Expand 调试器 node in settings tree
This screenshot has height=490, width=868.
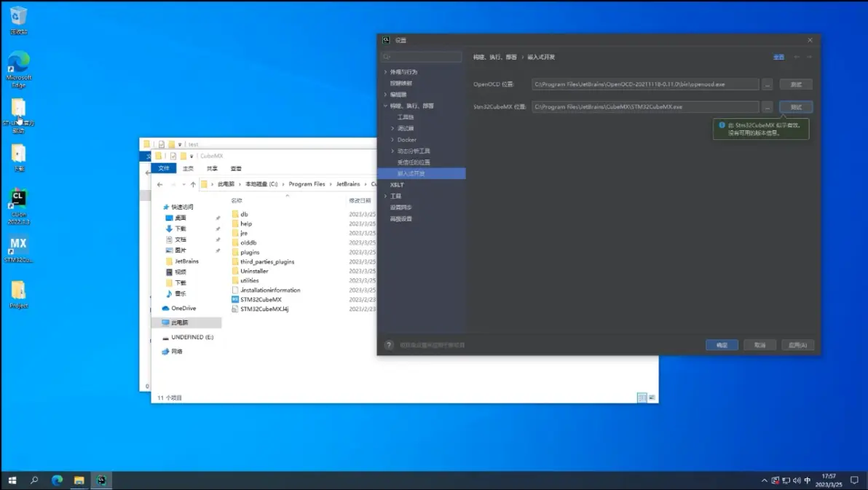(x=392, y=128)
